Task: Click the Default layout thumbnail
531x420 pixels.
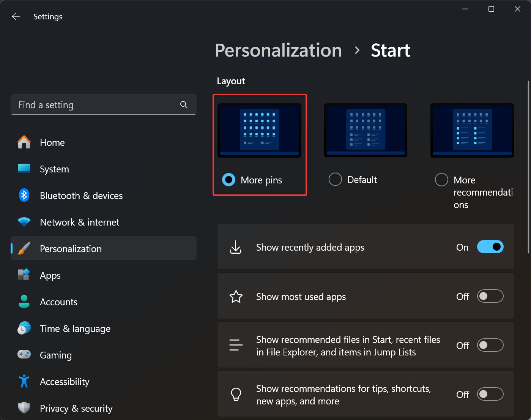Action: [366, 130]
